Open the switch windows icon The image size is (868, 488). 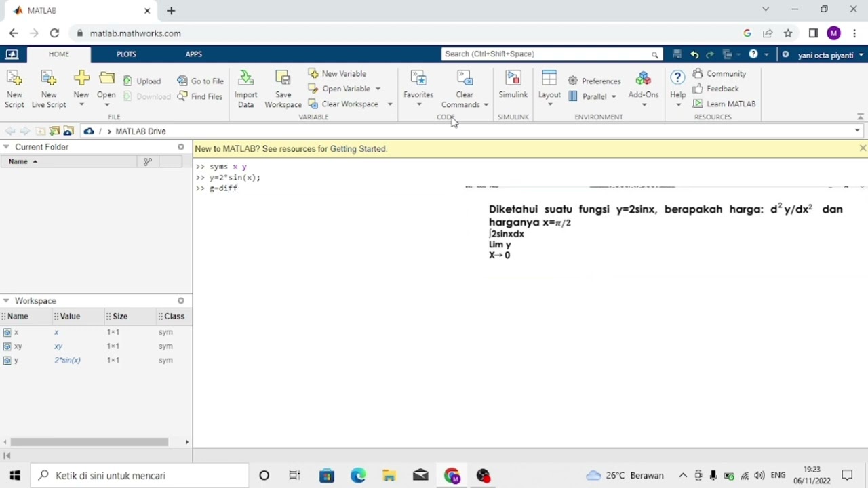(x=729, y=54)
